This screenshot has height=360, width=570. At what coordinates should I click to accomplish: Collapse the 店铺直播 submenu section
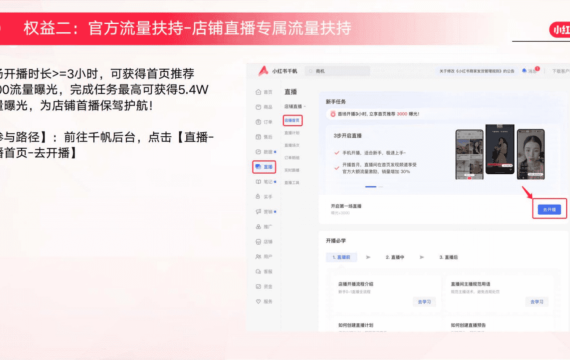295,107
